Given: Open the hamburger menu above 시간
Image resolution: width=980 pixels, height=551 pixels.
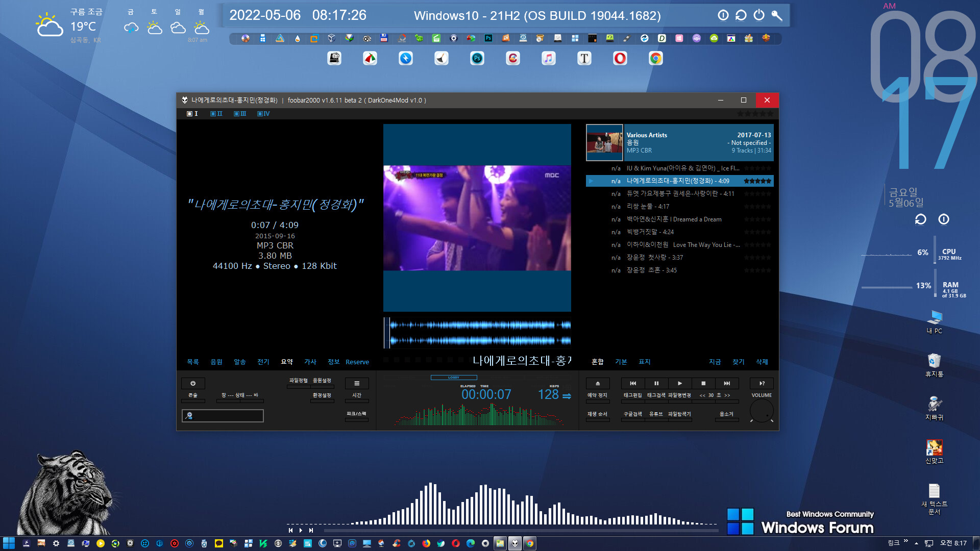Looking at the screenshot, I should (357, 383).
